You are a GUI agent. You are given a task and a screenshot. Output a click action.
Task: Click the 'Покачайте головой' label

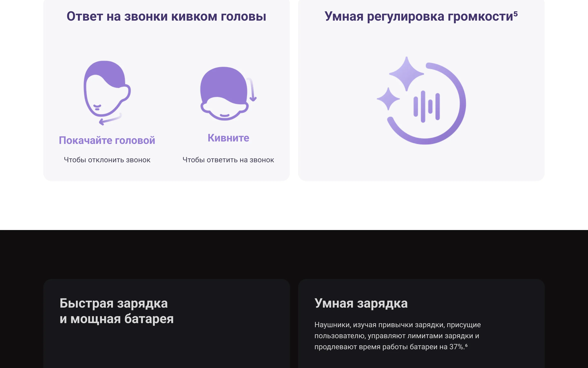[x=107, y=140]
